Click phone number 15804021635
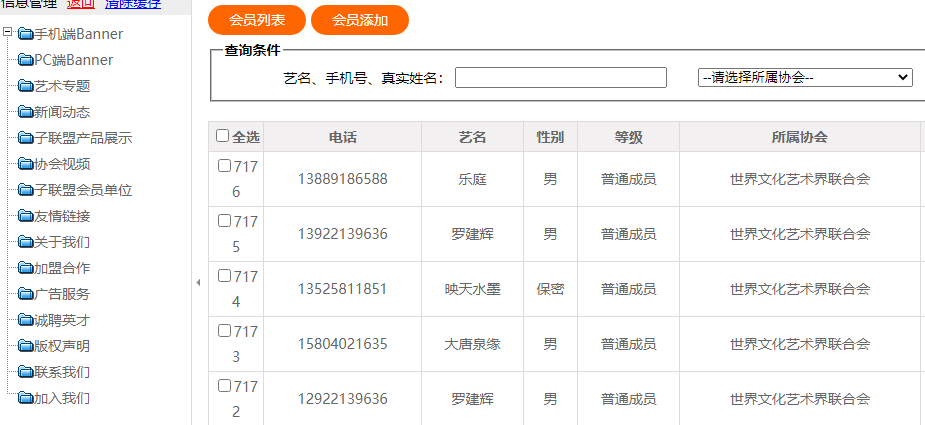 click(x=343, y=344)
